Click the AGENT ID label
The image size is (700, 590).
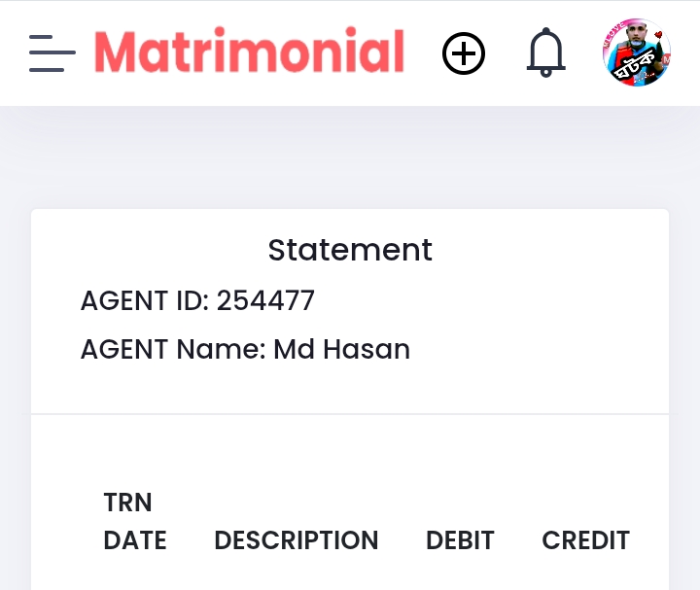(x=145, y=300)
